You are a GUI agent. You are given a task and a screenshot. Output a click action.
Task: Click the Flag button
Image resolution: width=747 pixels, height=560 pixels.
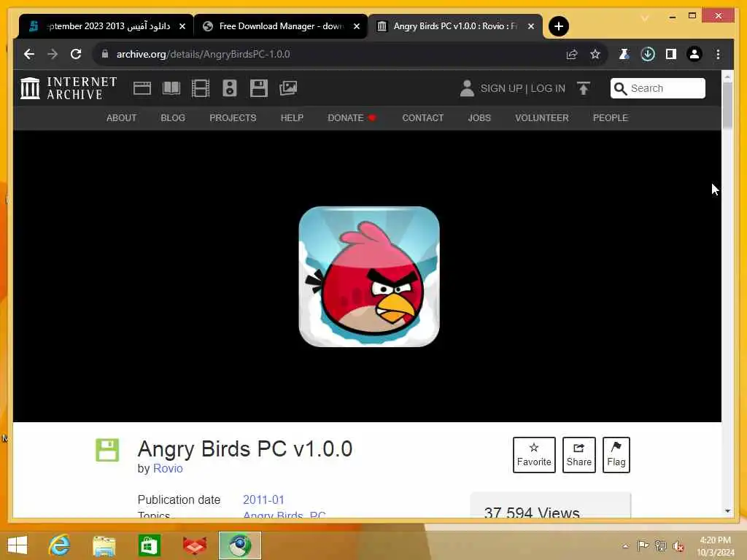616,455
